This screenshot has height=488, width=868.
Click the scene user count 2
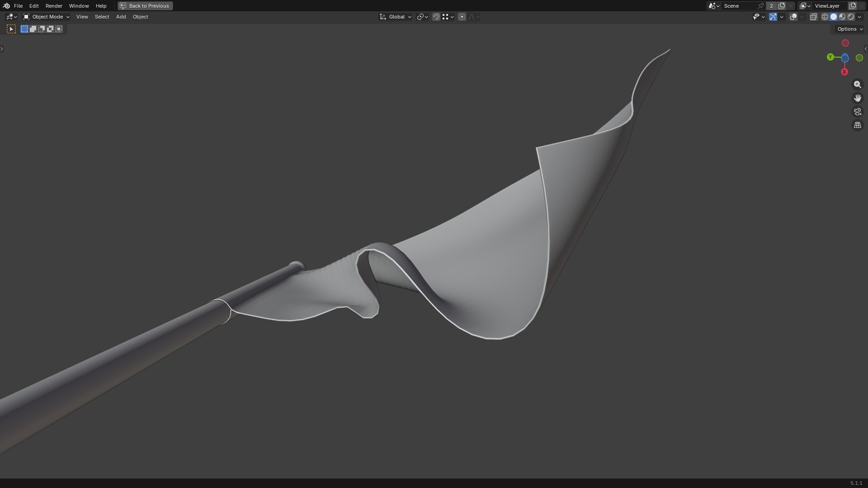pyautogui.click(x=772, y=6)
